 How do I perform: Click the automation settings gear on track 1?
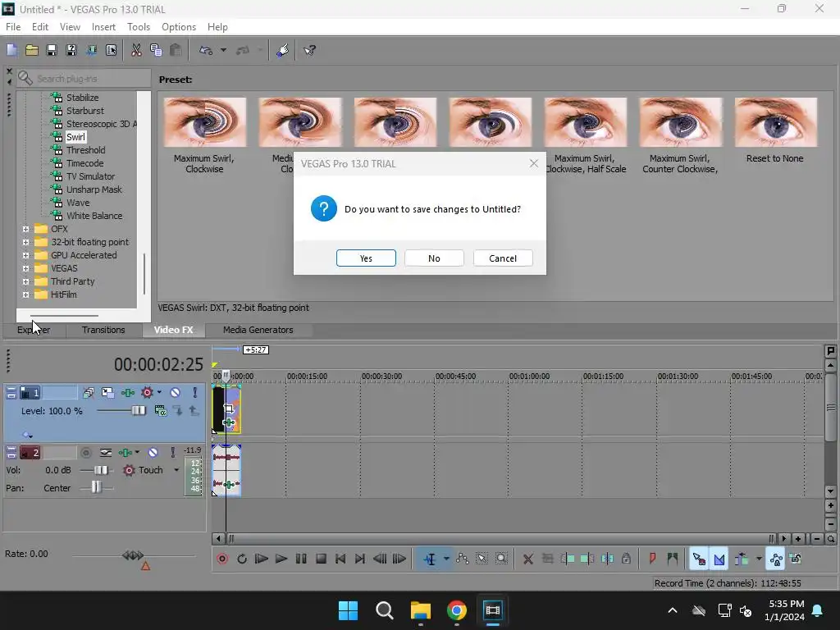(x=147, y=393)
